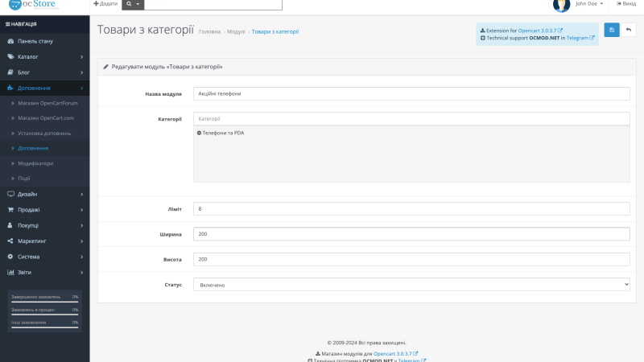Click the Блог book icon
This screenshot has width=644, height=362.
point(10,72)
